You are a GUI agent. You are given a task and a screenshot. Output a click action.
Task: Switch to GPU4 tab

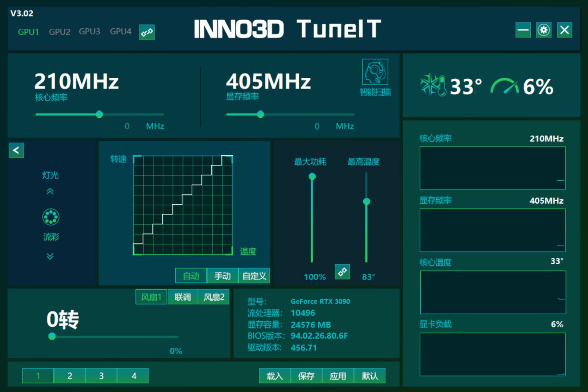(121, 32)
